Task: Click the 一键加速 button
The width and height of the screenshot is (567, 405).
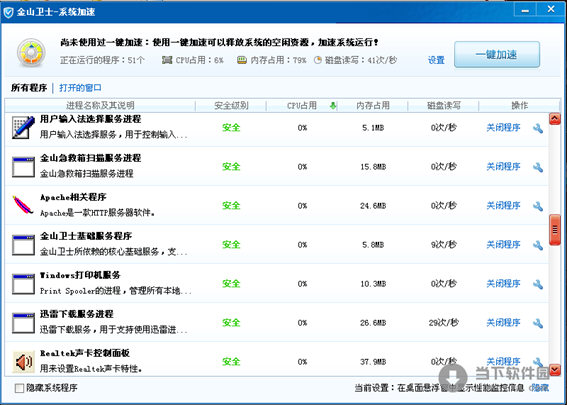Action: point(497,55)
